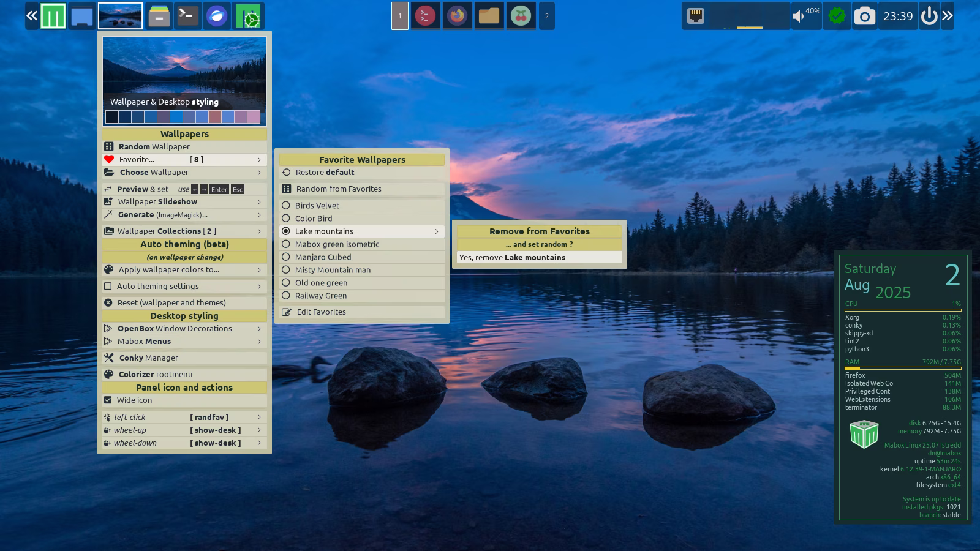Open the terminal launcher in the panel

click(x=187, y=16)
